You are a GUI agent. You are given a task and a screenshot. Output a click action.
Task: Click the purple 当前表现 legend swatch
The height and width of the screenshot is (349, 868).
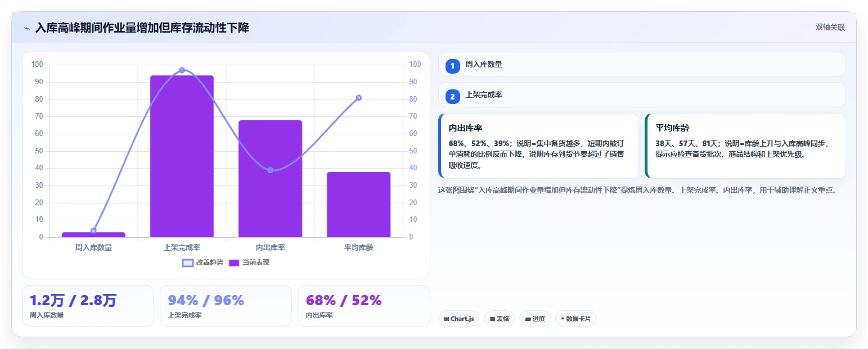pos(234,262)
